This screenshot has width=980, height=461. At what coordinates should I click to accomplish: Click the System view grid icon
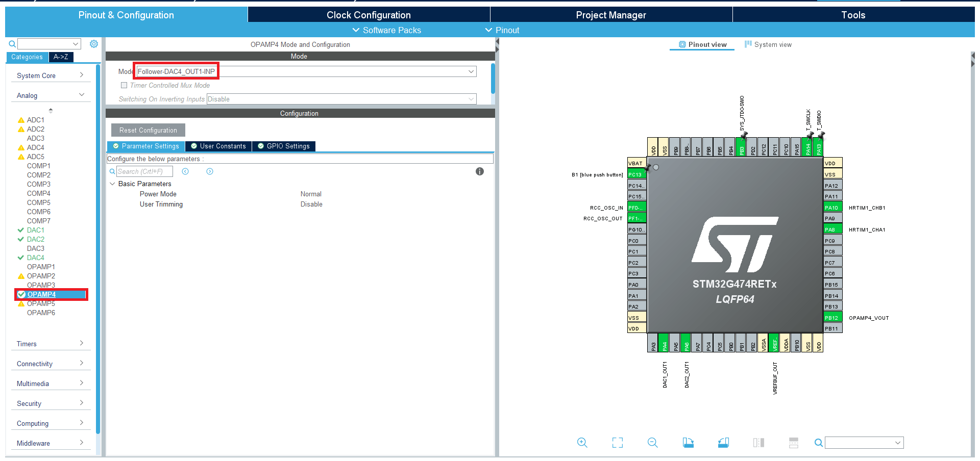[748, 44]
